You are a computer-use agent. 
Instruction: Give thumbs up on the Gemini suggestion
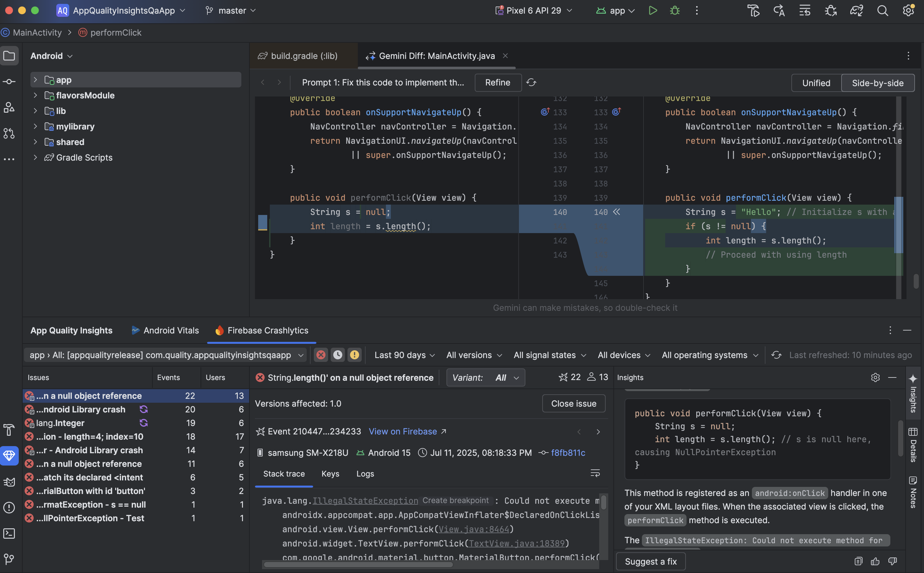(875, 561)
